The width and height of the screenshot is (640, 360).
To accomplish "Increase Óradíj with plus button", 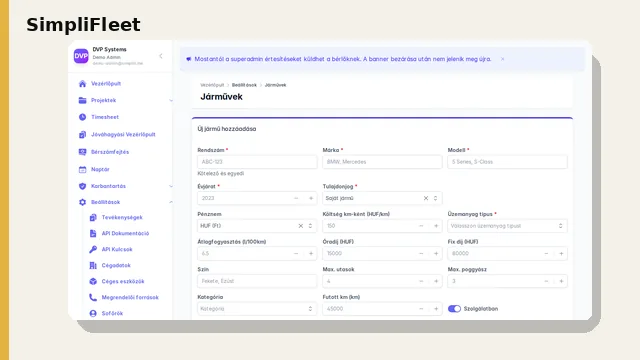I will click(436, 254).
